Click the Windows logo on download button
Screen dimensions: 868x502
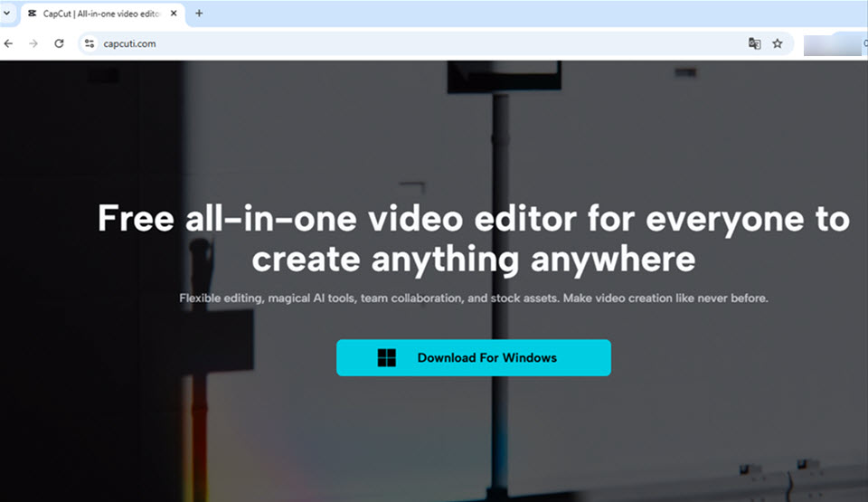(386, 358)
